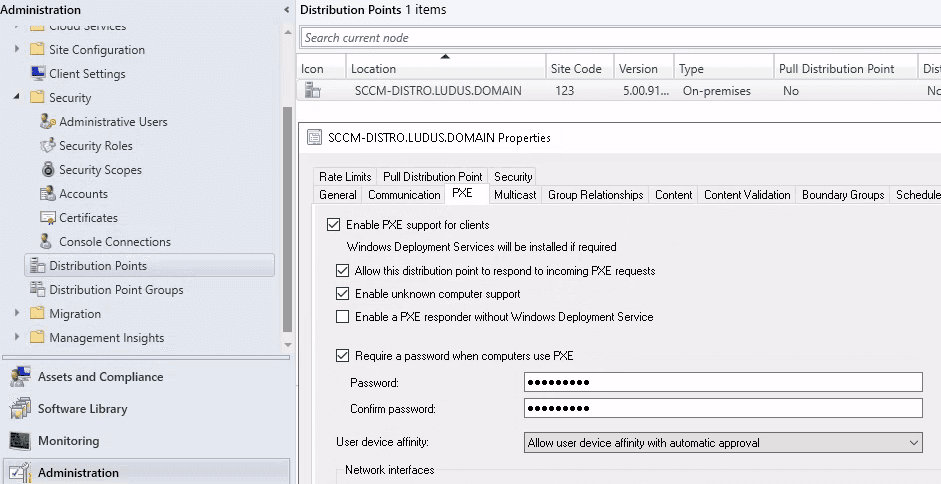Expand the Site Configuration tree node

pyautogui.click(x=17, y=49)
